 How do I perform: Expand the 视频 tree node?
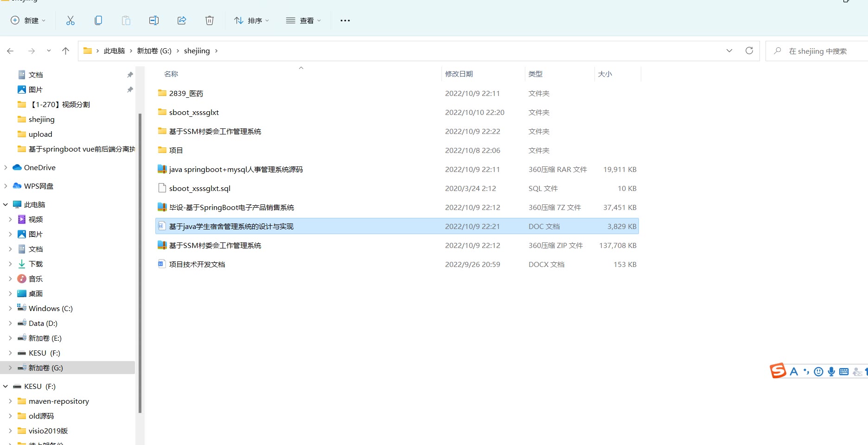coord(10,219)
